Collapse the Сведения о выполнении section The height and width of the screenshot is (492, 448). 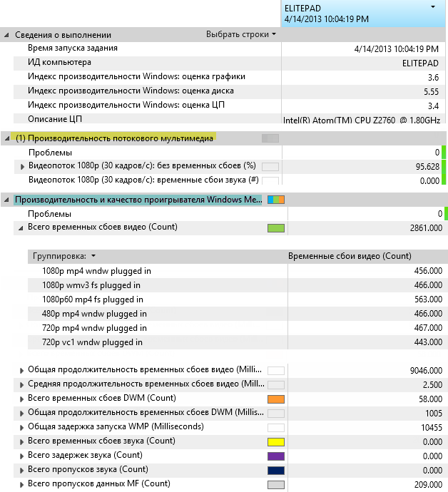tap(6, 35)
